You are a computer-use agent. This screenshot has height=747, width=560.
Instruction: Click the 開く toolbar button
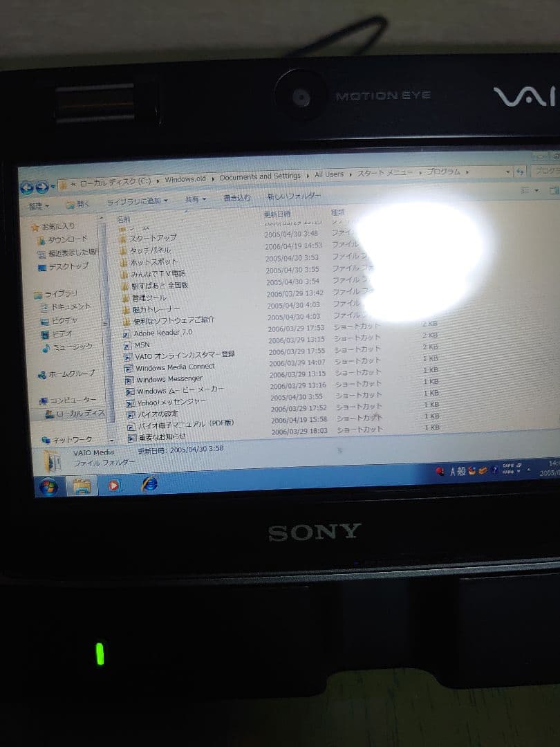78,204
